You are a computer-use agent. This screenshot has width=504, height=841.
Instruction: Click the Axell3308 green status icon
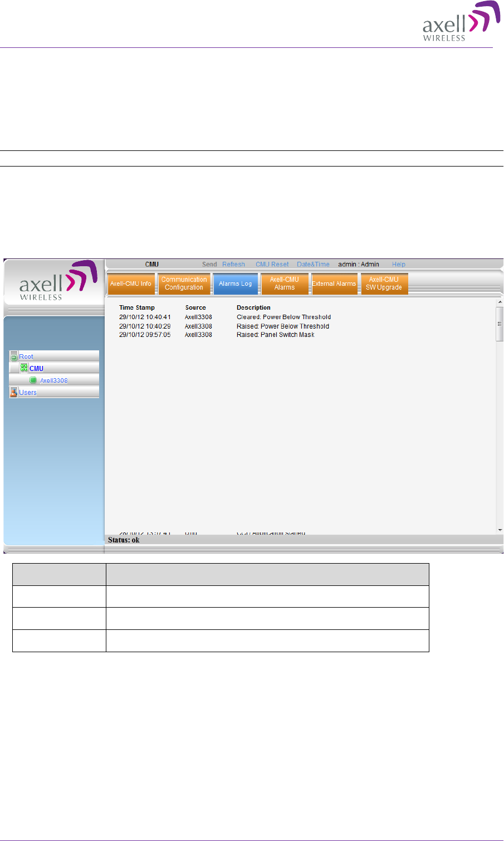click(x=33, y=380)
